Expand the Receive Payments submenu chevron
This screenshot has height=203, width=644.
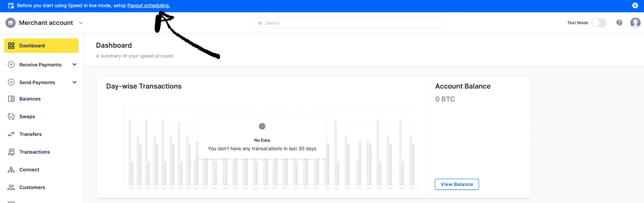(x=75, y=64)
